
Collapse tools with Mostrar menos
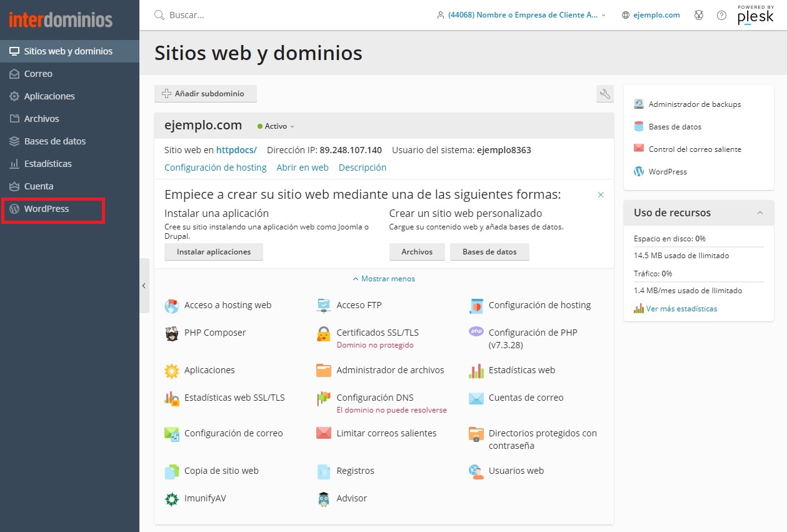pos(384,279)
